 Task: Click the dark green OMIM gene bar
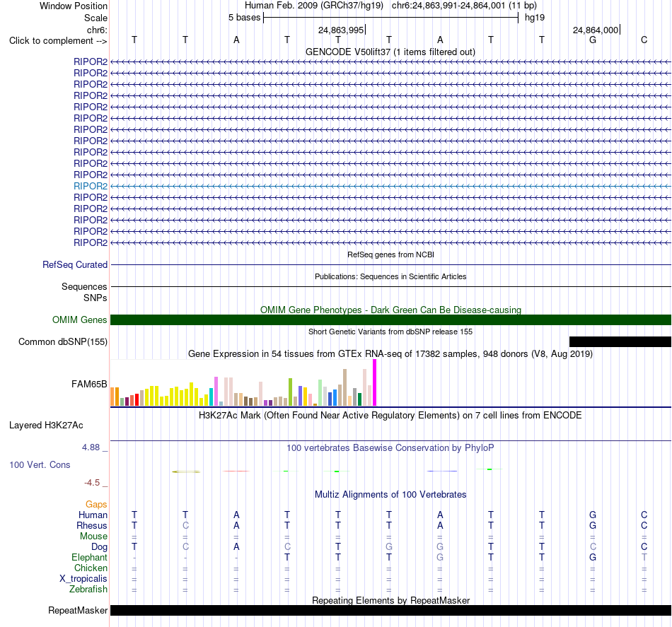point(390,320)
